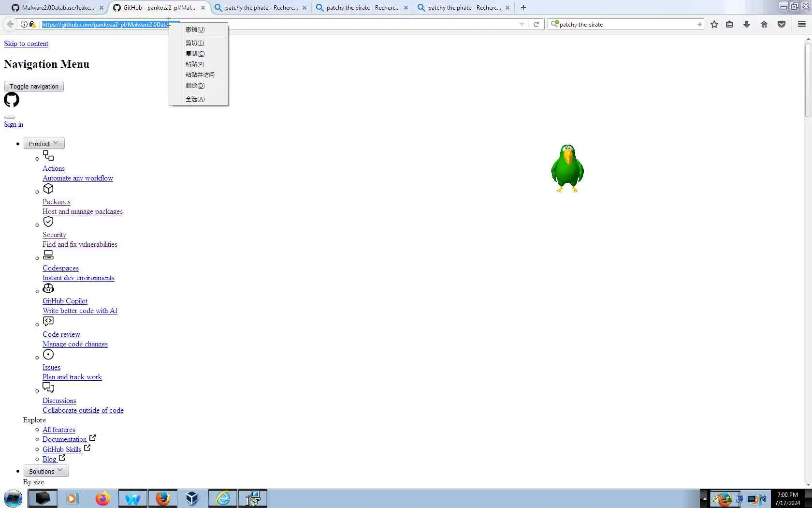Screen dimensions: 812x508
Task: Click the Codespaces computer icon
Action: [x=48, y=255]
